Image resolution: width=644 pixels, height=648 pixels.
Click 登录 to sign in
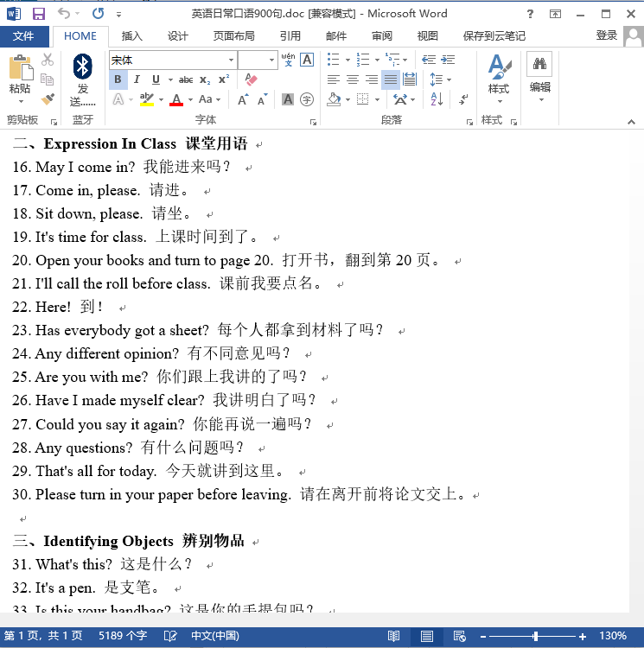coord(606,35)
